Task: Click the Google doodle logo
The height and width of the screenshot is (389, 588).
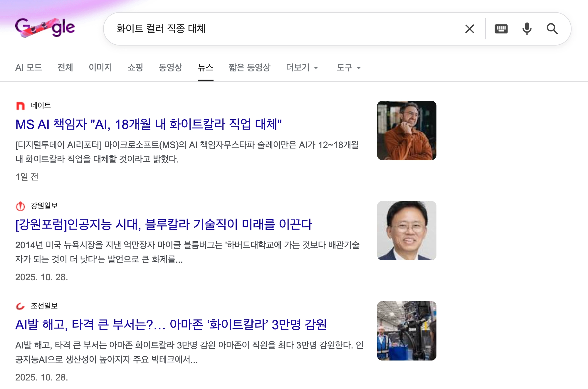Action: [45, 28]
